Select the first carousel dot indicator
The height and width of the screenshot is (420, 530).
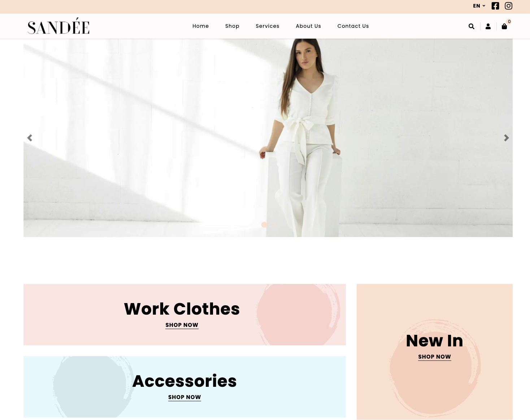264,225
